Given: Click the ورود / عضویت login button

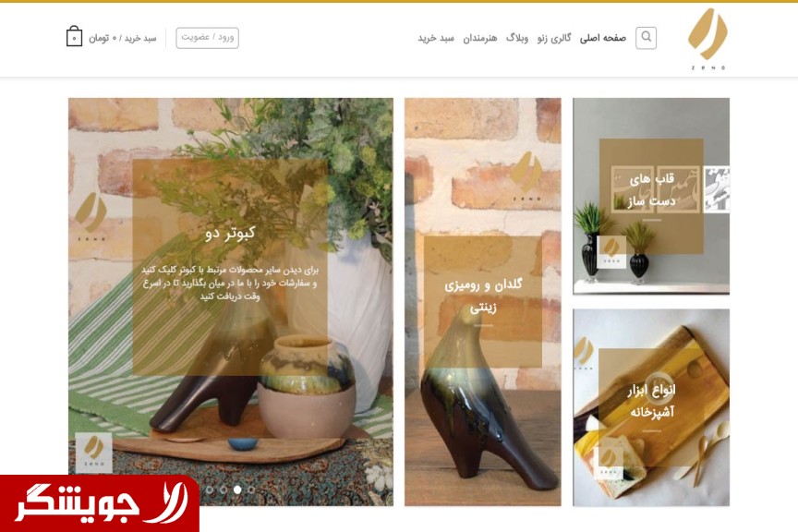Looking at the screenshot, I should pos(207,38).
